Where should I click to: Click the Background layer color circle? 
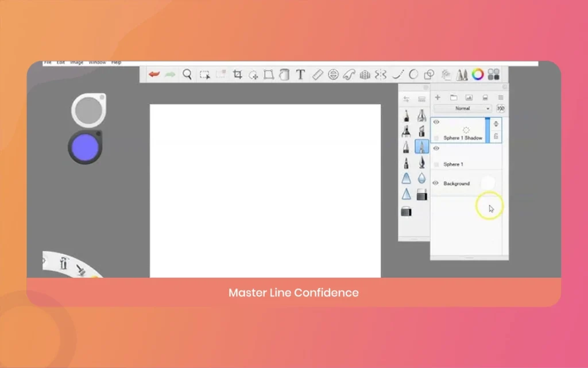point(488,183)
